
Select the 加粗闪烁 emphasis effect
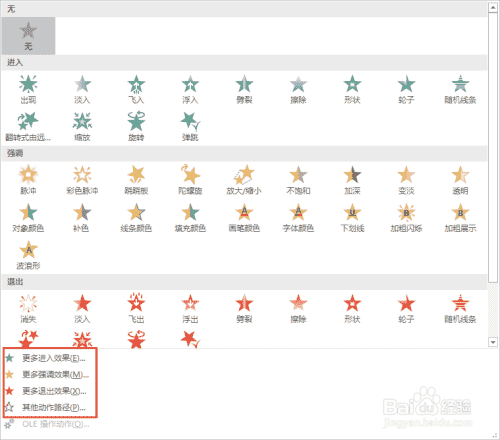406,218
